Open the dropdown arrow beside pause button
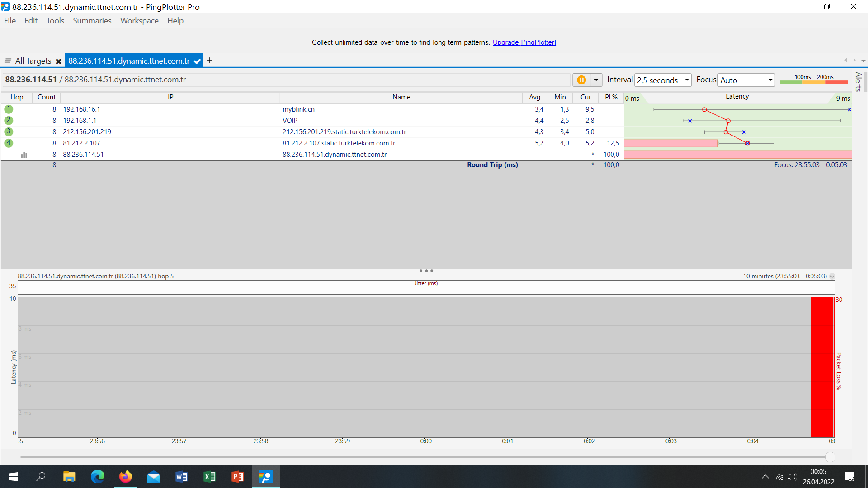This screenshot has width=868, height=488. pyautogui.click(x=596, y=80)
